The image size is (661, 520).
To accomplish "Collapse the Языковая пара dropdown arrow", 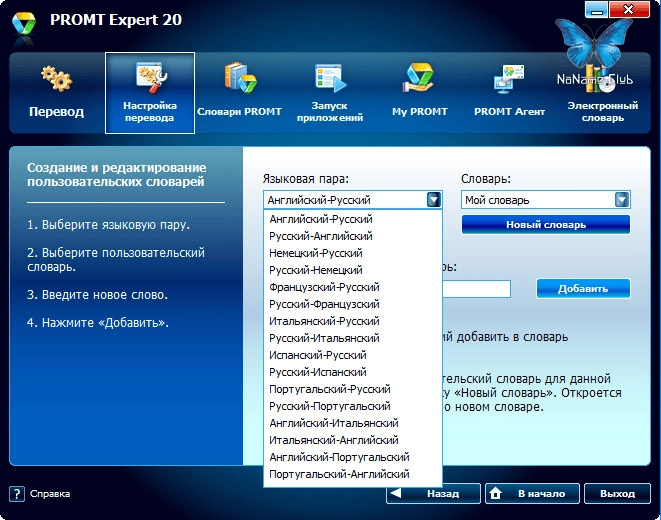I will 434,200.
